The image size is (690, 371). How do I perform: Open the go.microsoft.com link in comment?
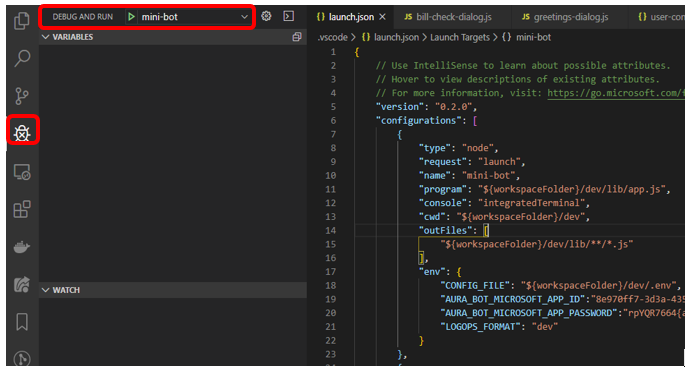coord(616,93)
